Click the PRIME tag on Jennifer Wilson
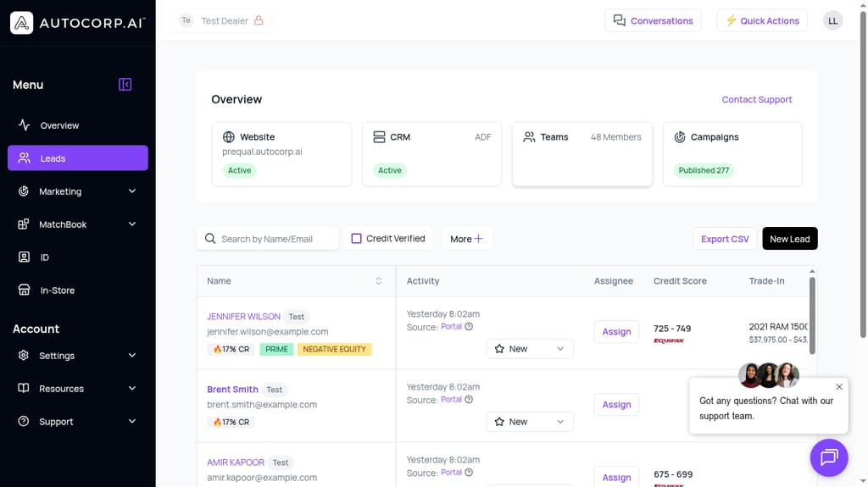Screen dimensions: 868x487 [276, 349]
